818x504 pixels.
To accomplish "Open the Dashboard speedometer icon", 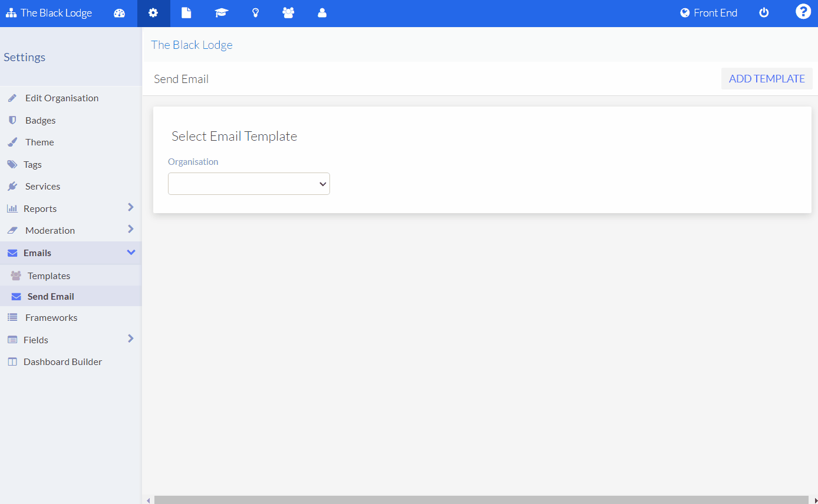I will pyautogui.click(x=120, y=12).
